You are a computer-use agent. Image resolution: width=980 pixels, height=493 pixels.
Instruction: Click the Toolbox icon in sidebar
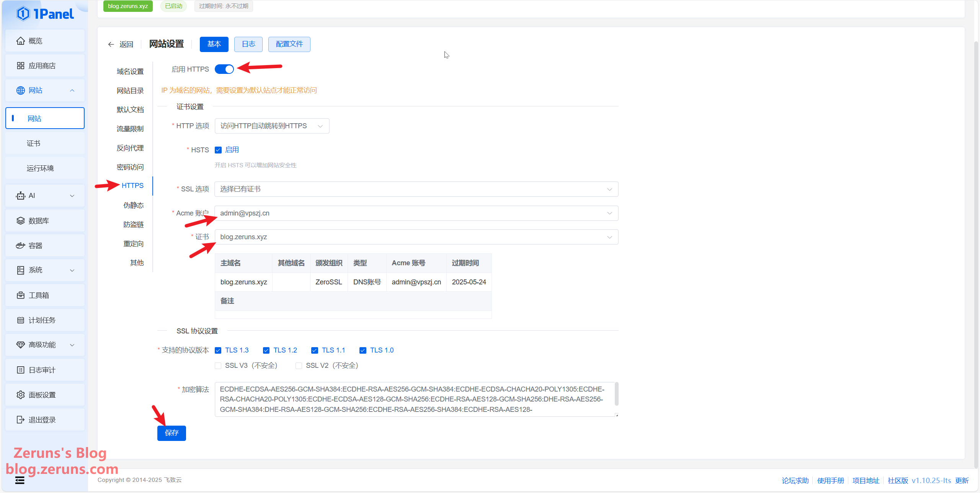click(x=21, y=295)
